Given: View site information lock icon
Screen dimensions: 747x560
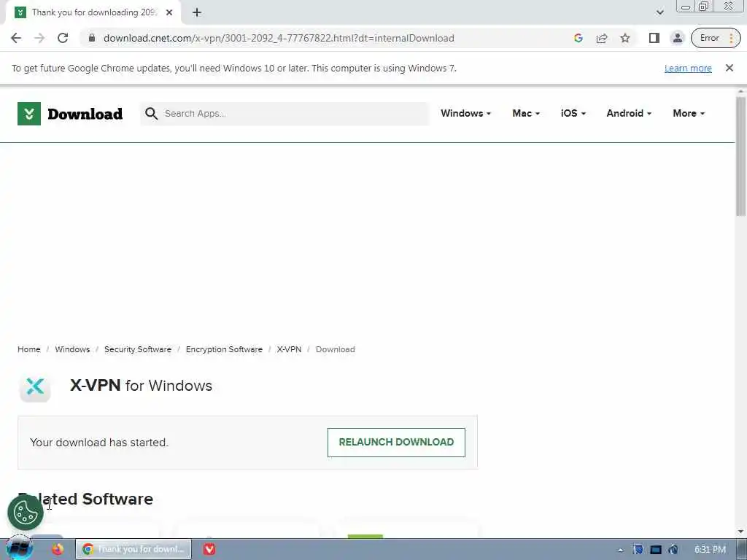Looking at the screenshot, I should click(x=92, y=38).
